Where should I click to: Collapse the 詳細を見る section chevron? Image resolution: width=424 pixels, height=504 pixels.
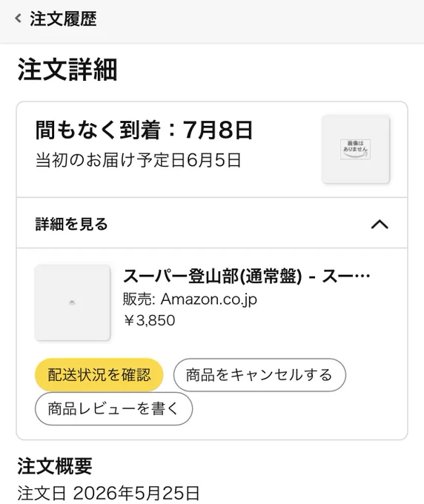380,224
